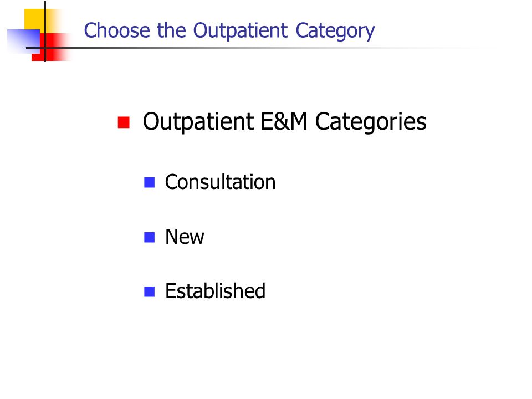Select the E&M text in the heading

(x=284, y=121)
